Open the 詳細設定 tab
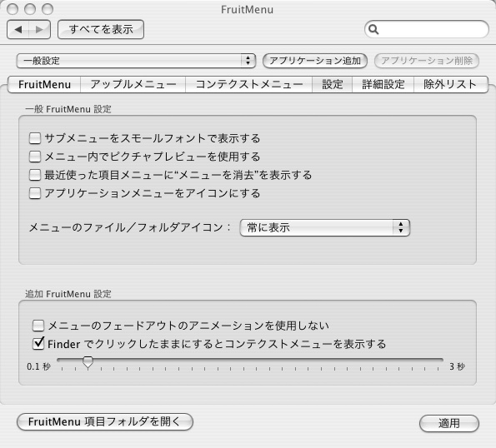Viewport: 496px width, 448px height. point(383,84)
